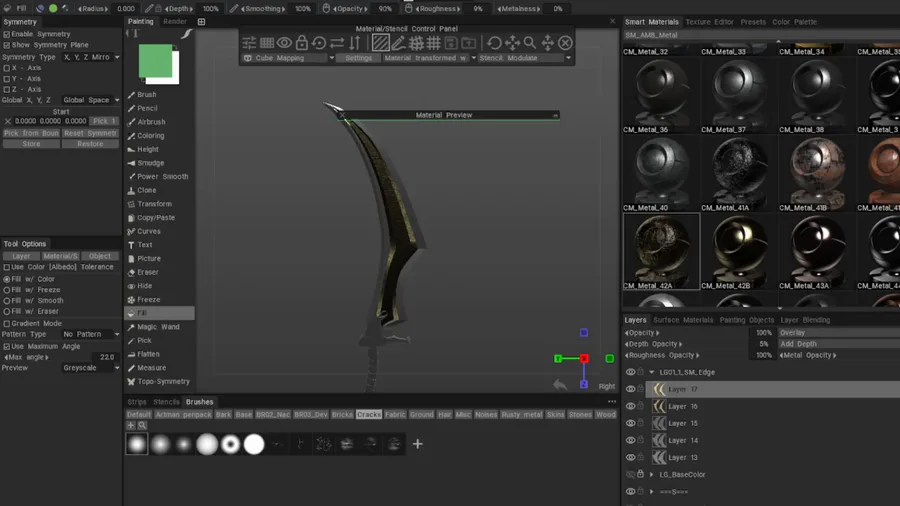Select the Curves tool
The image size is (900, 506).
coord(149,231)
